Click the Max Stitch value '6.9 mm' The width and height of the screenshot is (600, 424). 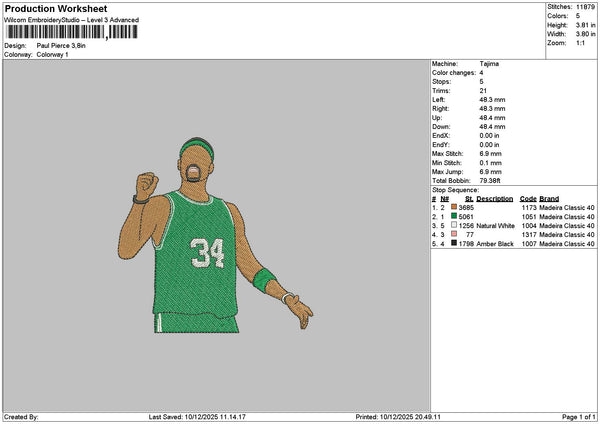pos(490,153)
